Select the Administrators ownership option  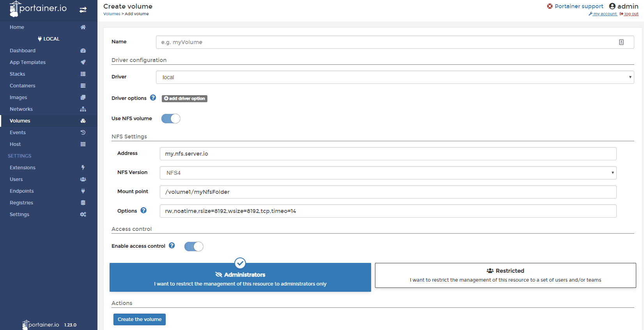240,277
